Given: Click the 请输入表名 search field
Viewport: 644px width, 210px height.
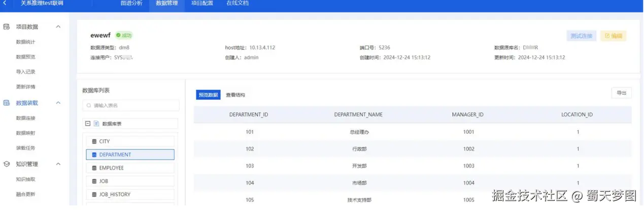Looking at the screenshot, I should tap(131, 106).
